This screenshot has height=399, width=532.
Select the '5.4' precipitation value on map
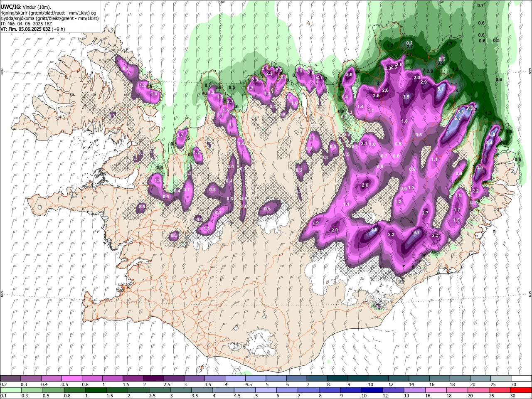pos(489,143)
